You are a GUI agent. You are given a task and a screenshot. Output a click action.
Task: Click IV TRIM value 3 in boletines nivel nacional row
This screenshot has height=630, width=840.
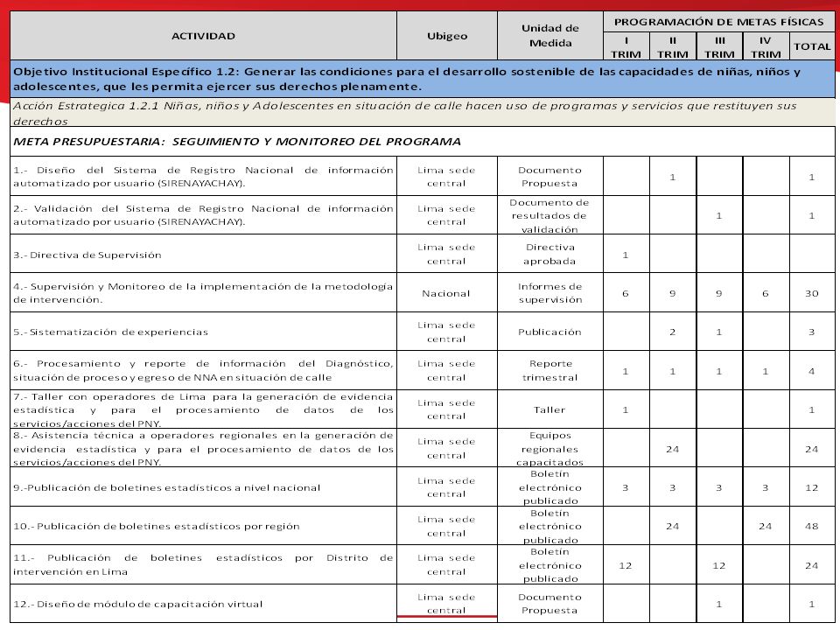(x=765, y=488)
